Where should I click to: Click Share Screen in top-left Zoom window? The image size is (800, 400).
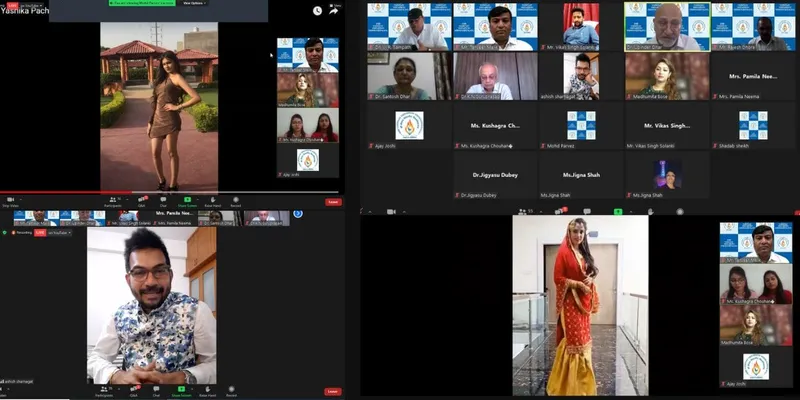point(187,202)
